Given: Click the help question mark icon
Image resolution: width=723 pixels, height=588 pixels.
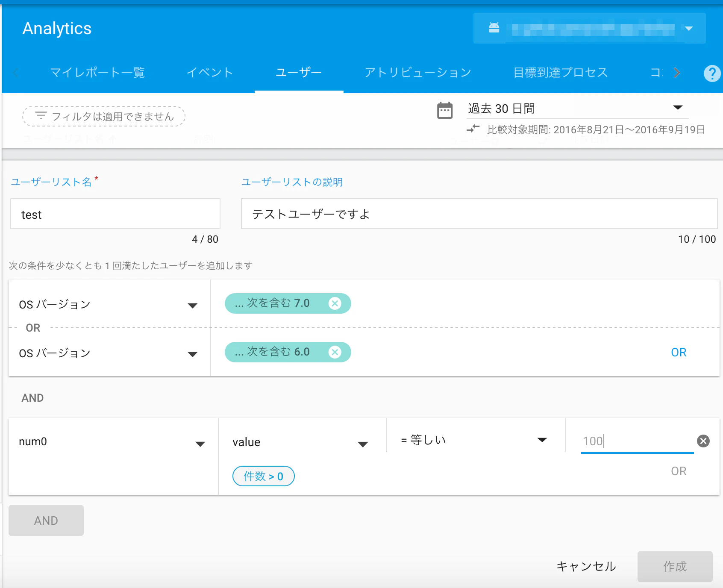Looking at the screenshot, I should 712,73.
